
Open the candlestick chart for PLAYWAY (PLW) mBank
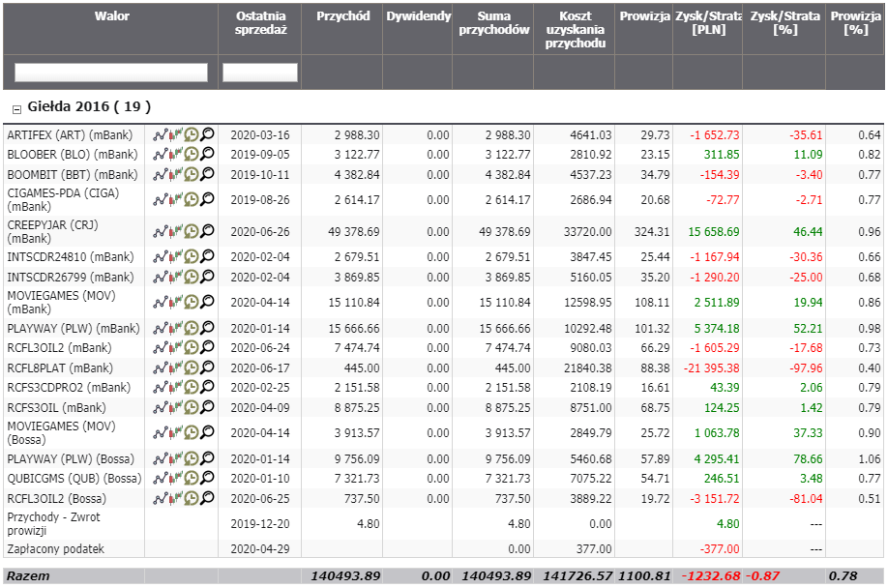point(175,328)
